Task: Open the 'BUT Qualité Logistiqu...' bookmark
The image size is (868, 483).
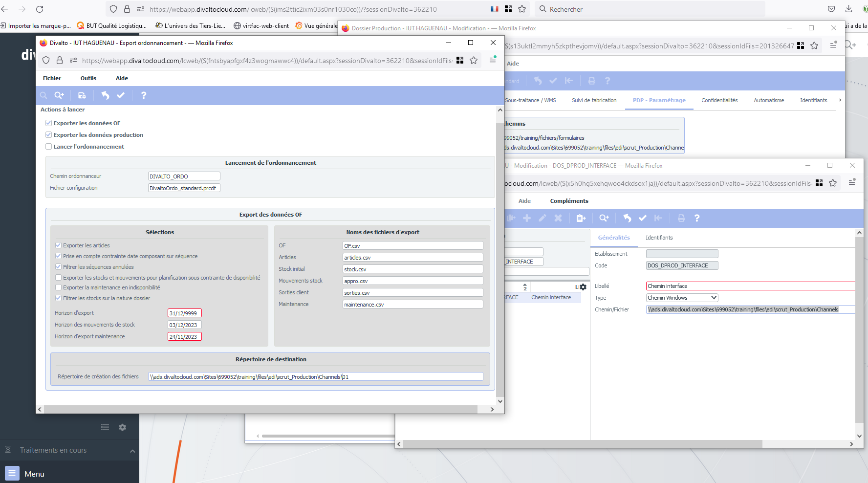Action: (112, 25)
